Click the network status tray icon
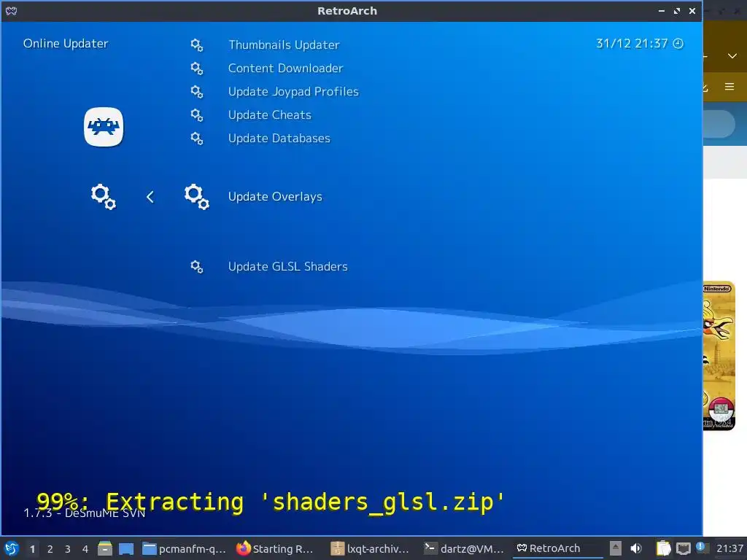Image resolution: width=747 pixels, height=560 pixels. tap(683, 548)
